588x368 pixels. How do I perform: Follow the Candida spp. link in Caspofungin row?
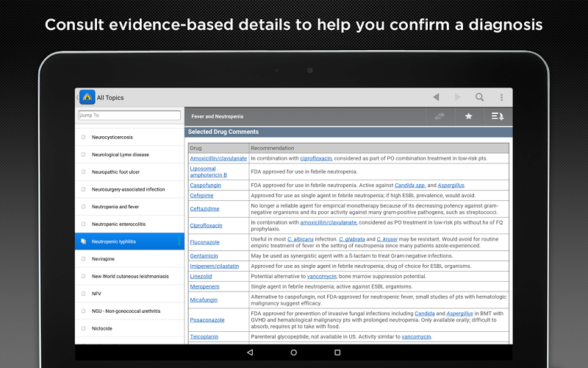pyautogui.click(x=410, y=185)
